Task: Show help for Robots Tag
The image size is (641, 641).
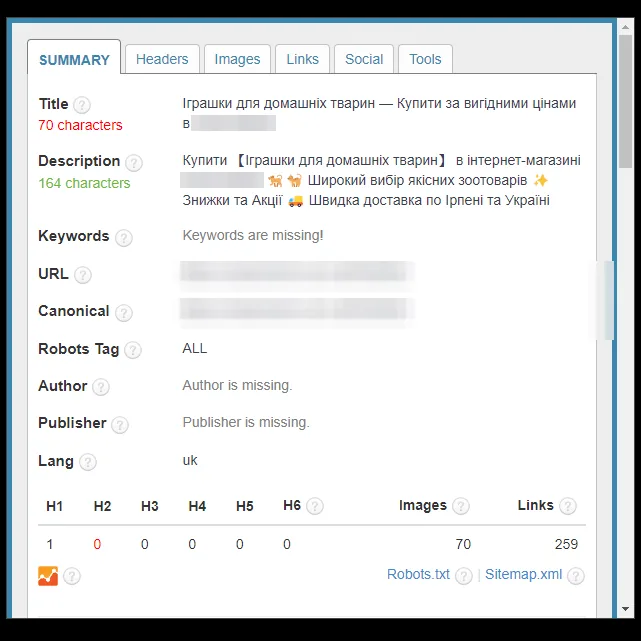Action: (132, 350)
